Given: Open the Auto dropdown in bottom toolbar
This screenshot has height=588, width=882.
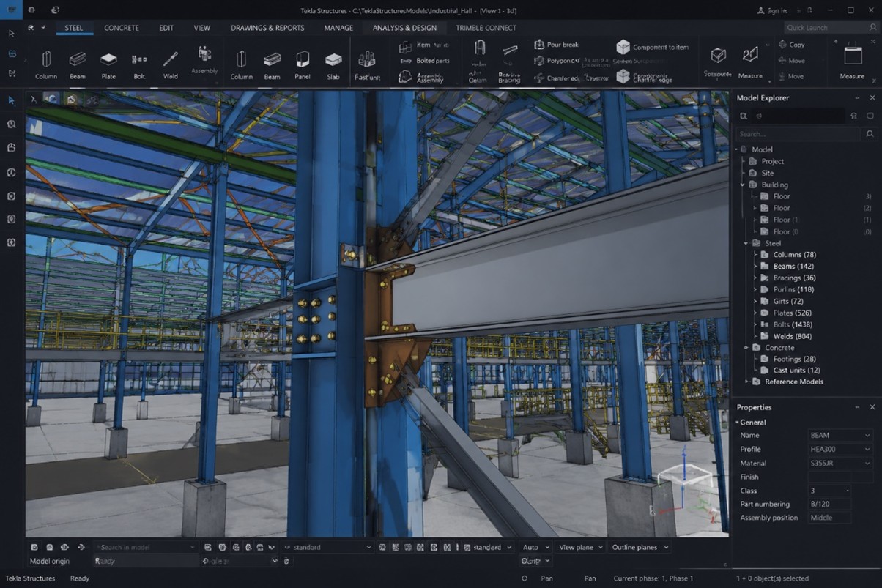Looking at the screenshot, I should [x=535, y=547].
